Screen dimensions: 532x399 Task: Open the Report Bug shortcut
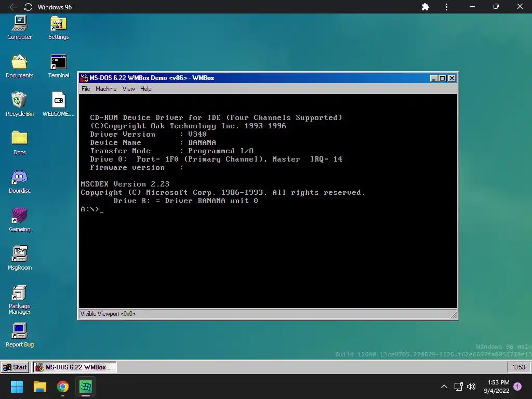coord(19,336)
